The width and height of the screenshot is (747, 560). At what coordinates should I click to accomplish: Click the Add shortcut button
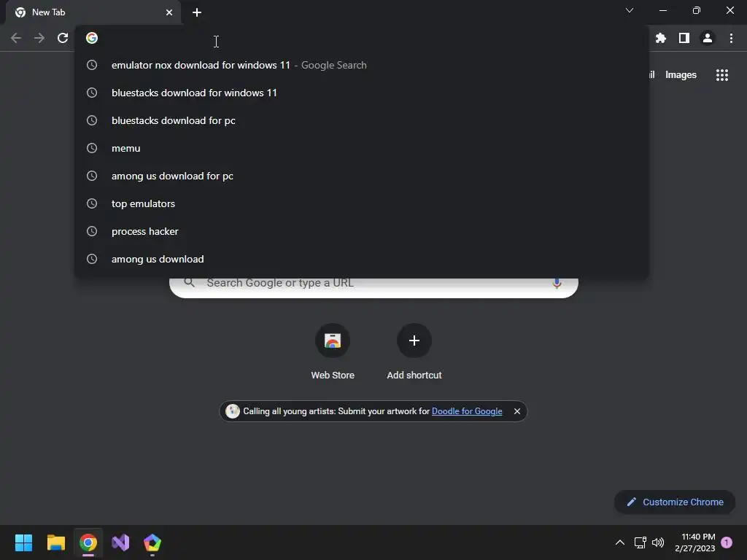pyautogui.click(x=414, y=351)
